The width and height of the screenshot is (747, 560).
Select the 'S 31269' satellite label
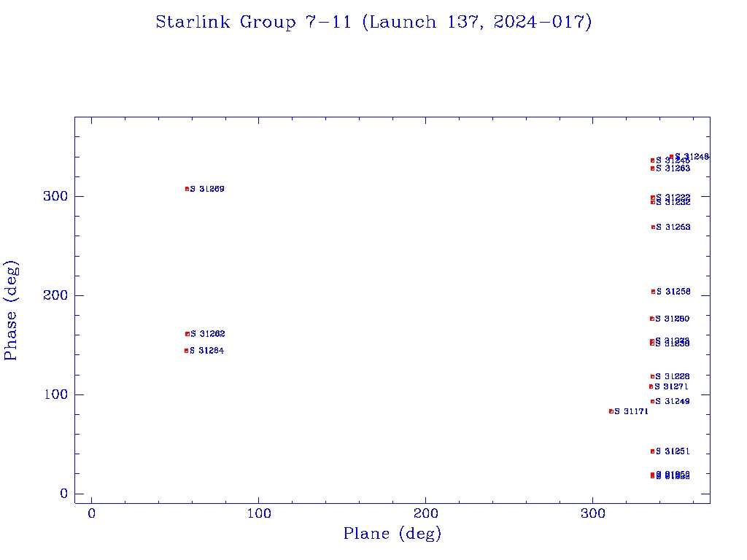point(207,189)
